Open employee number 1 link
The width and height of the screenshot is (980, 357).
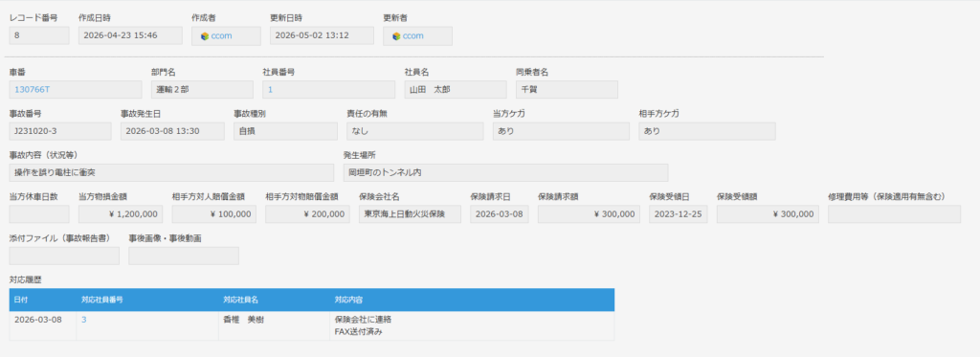tap(271, 89)
